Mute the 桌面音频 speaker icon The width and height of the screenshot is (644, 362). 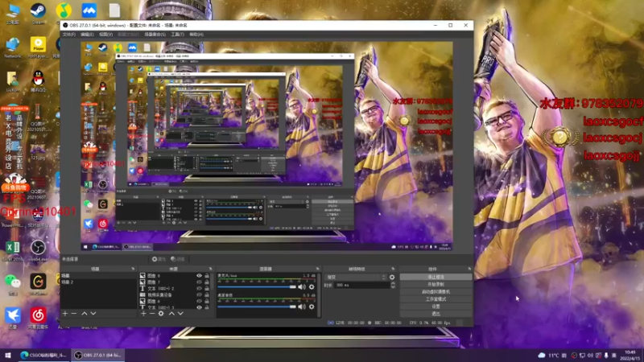pyautogui.click(x=302, y=306)
